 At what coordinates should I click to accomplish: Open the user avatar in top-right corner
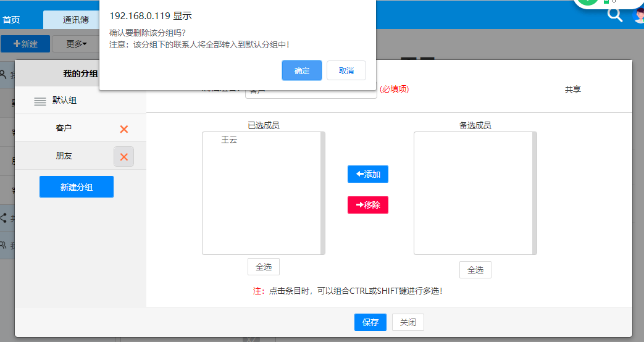click(640, 16)
